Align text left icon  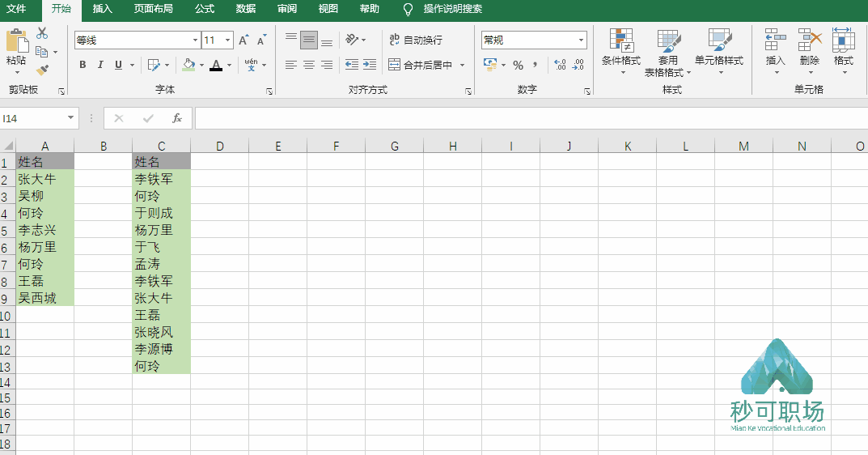(x=291, y=65)
